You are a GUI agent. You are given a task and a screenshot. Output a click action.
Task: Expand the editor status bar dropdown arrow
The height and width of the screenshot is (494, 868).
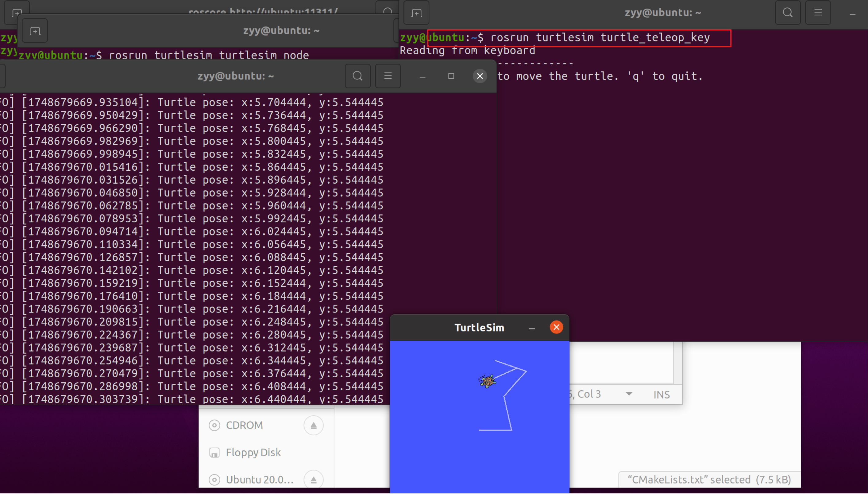click(x=629, y=394)
